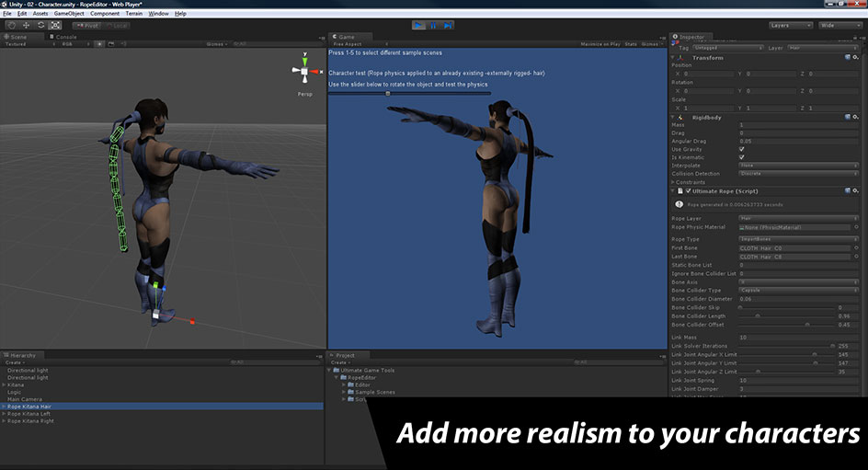The height and width of the screenshot is (470, 868).
Task: Click the Rigidbody component icon
Action: [x=681, y=118]
